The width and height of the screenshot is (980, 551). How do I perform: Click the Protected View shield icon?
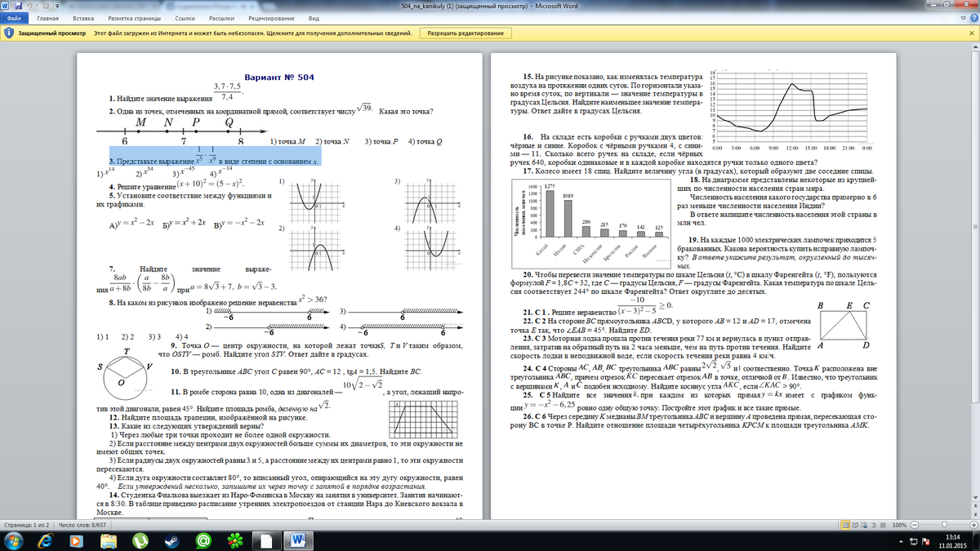pyautogui.click(x=8, y=33)
